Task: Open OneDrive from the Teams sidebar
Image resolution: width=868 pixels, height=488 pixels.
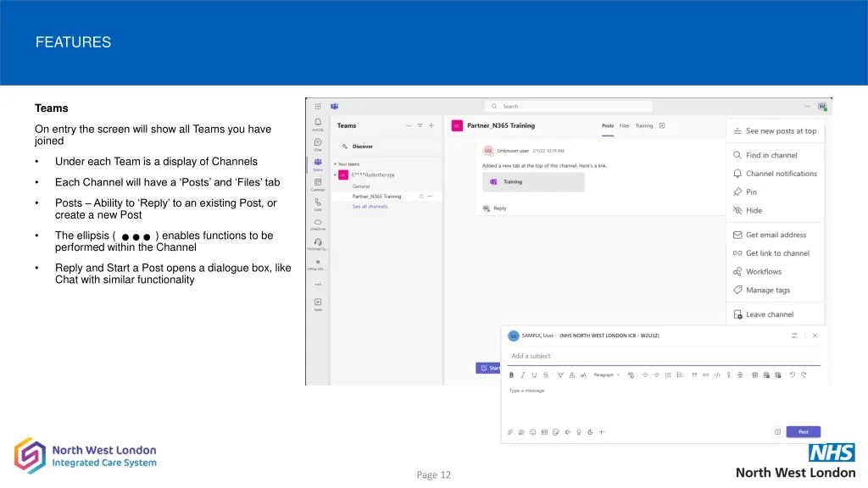Action: coord(318,224)
